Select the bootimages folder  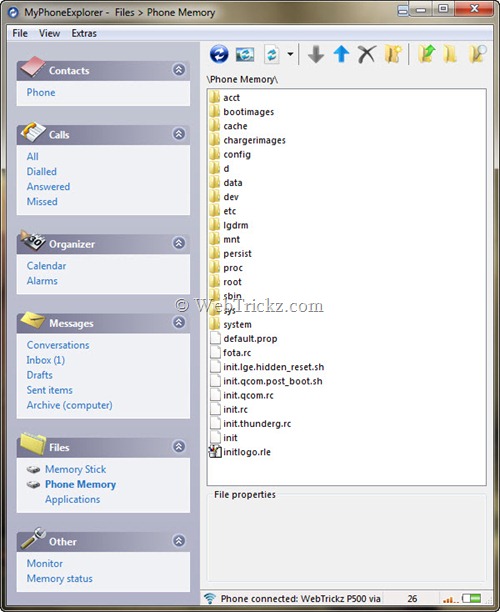coord(249,112)
